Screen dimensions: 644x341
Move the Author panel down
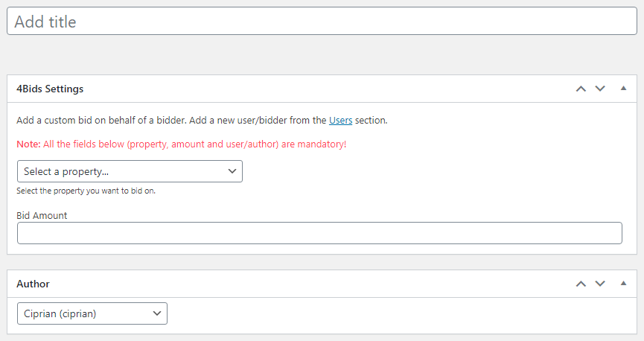[x=600, y=284]
